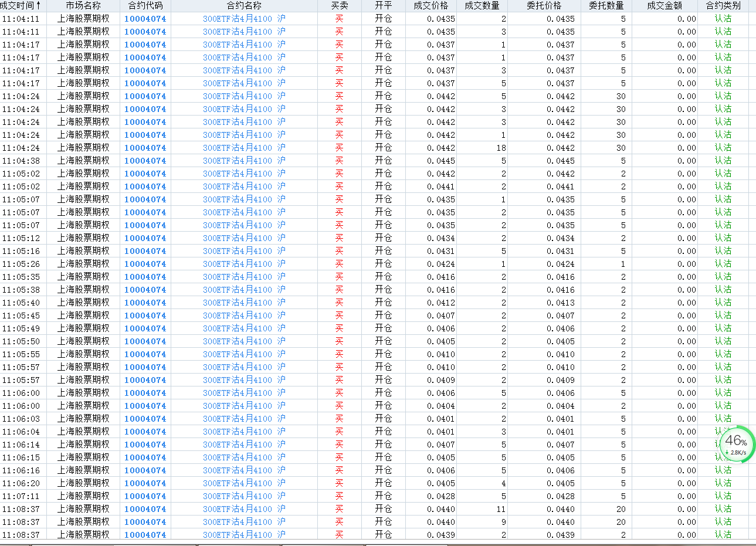Click 上海股票期权 in the 11:05:16 row
Viewport: 756px width, 546px height.
click(83, 251)
